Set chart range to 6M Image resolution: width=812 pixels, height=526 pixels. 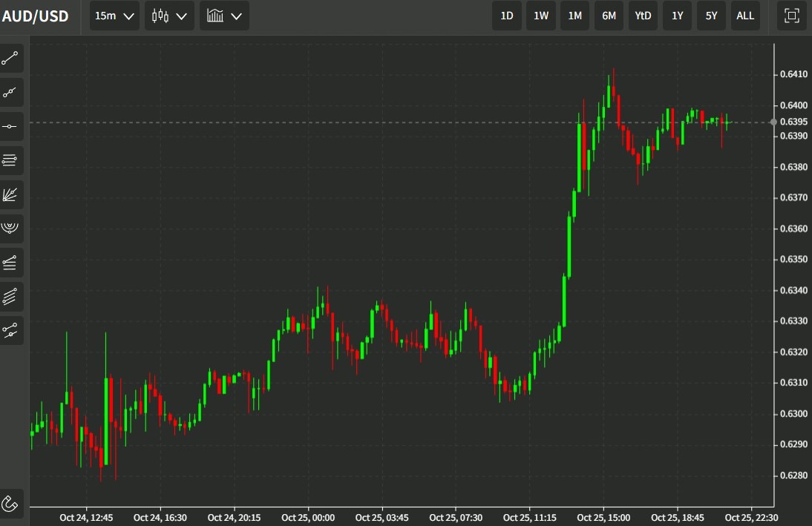(609, 16)
